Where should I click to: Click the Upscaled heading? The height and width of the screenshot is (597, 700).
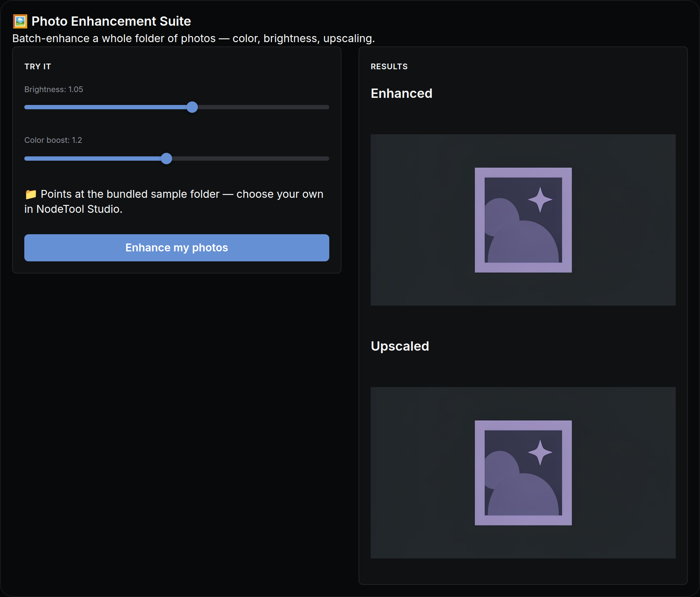click(x=400, y=346)
